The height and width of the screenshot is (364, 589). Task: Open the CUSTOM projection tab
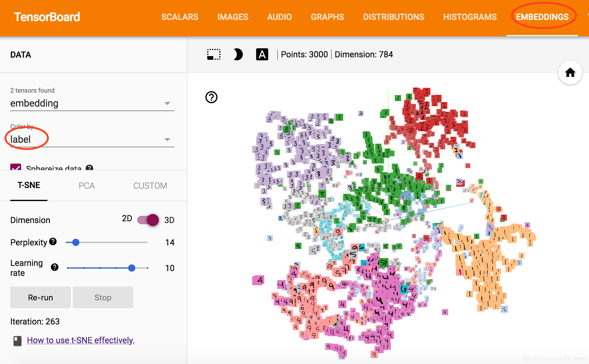(150, 186)
